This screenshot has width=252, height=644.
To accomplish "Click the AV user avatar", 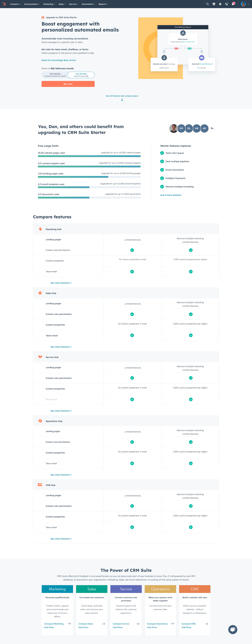I will pos(204,128).
